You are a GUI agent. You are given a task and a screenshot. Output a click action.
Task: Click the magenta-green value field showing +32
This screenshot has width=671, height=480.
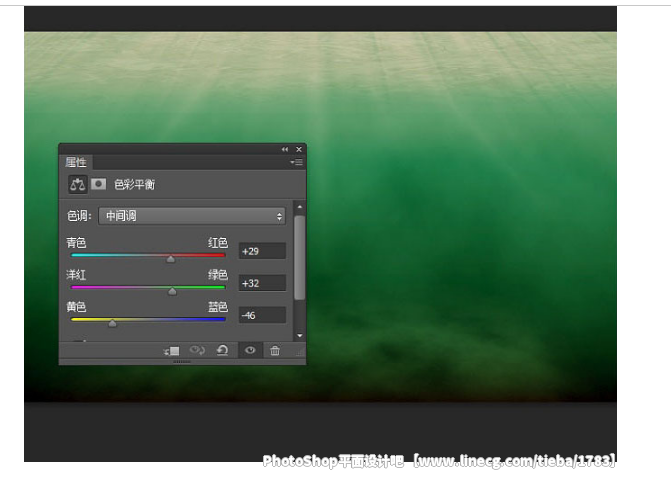(x=262, y=283)
